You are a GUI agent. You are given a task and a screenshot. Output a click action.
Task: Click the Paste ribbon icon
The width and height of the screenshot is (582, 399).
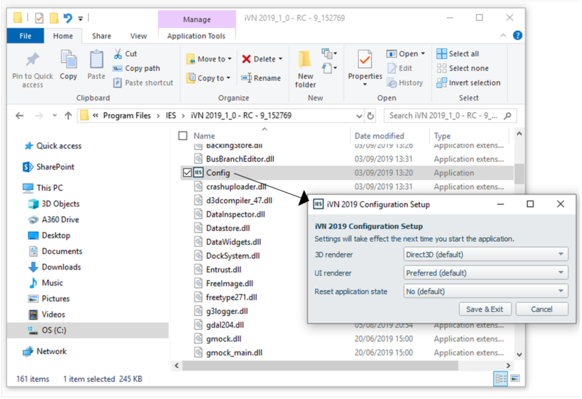[97, 60]
